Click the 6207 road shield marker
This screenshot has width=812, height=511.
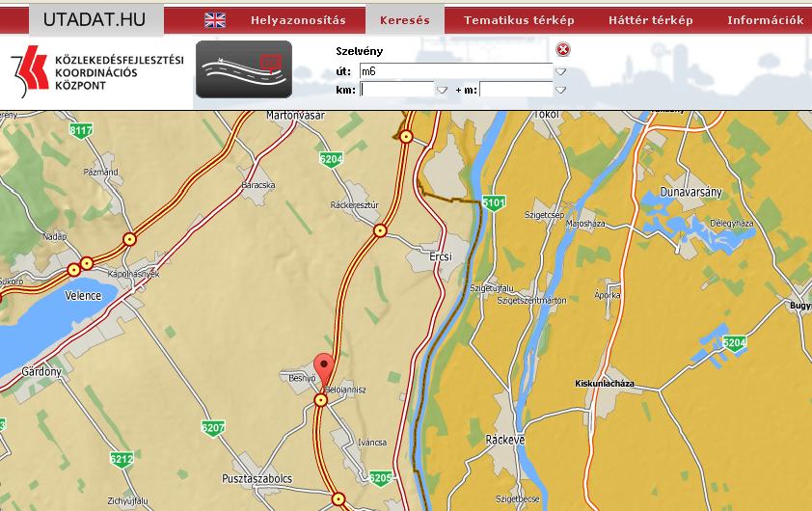[x=212, y=427]
